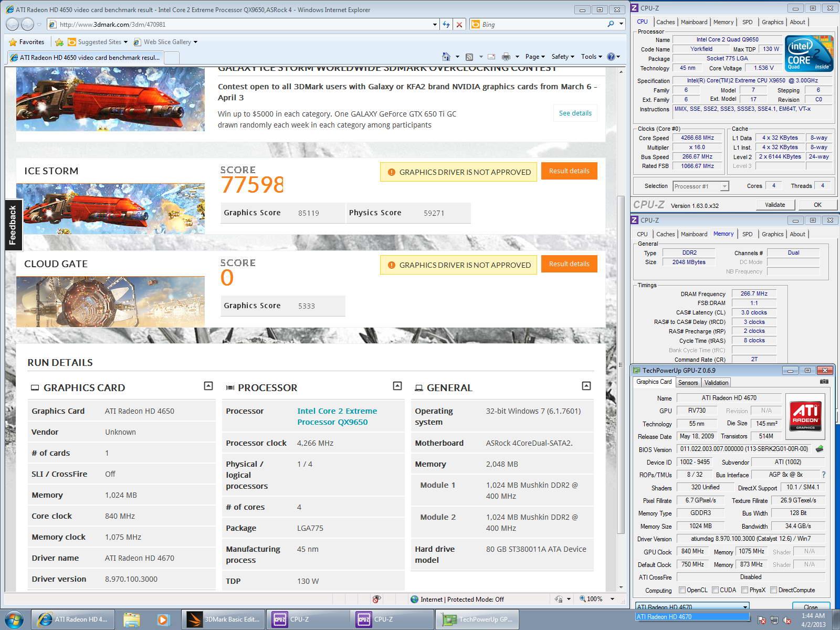The height and width of the screenshot is (630, 840).
Task: Open the Safety menu dropdown
Action: (563, 57)
